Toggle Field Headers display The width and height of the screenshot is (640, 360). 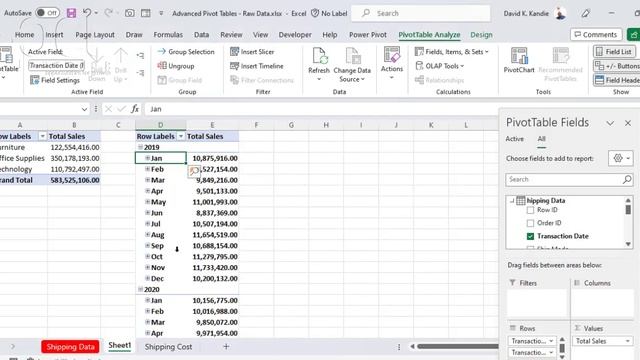click(617, 80)
